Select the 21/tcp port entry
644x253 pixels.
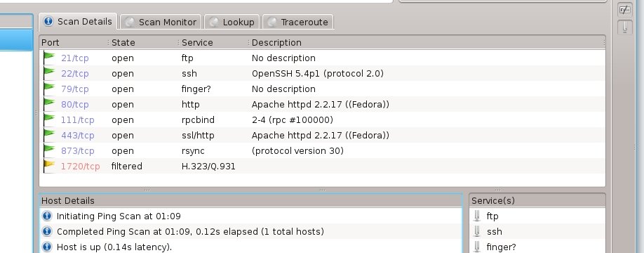(x=75, y=58)
